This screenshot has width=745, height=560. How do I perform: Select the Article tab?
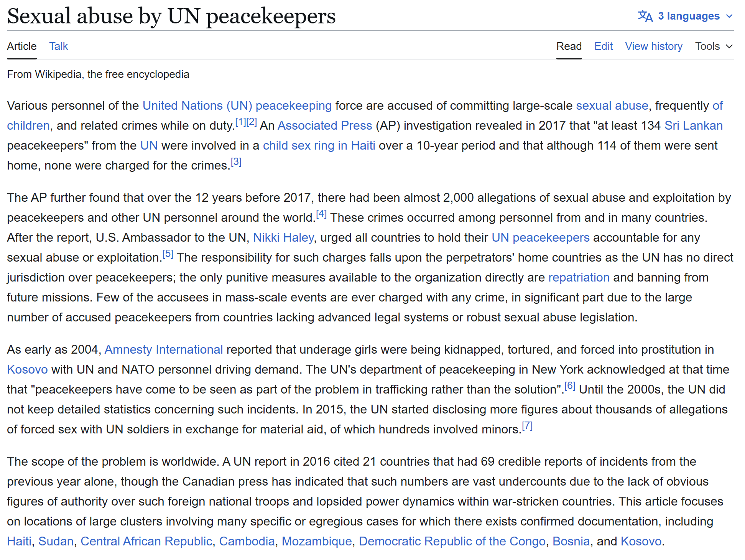coord(22,46)
